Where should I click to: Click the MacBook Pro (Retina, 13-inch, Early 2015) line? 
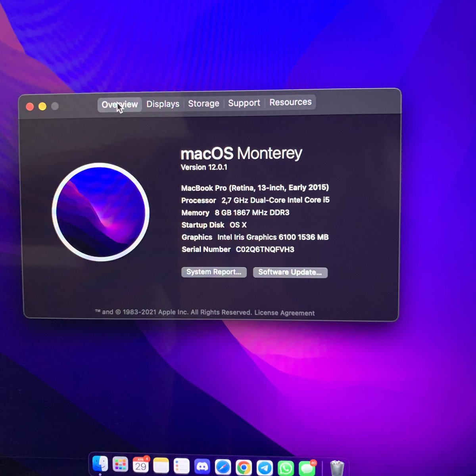255,188
